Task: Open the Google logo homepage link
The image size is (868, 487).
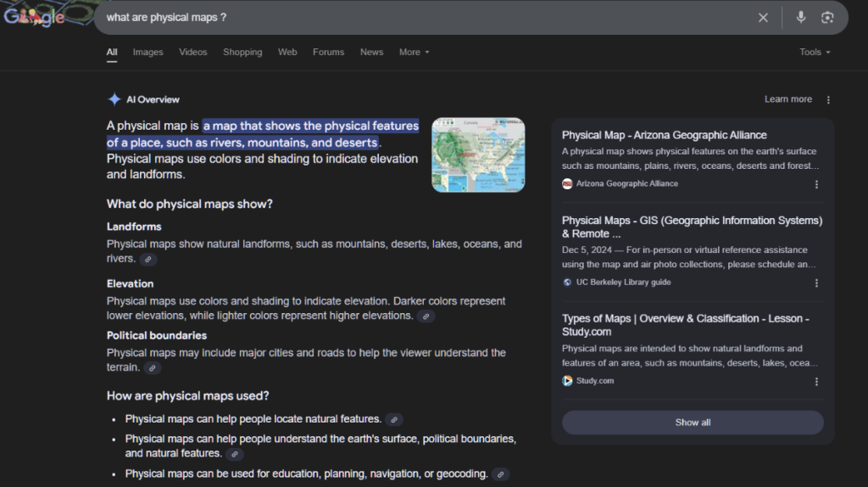Action: (x=34, y=17)
